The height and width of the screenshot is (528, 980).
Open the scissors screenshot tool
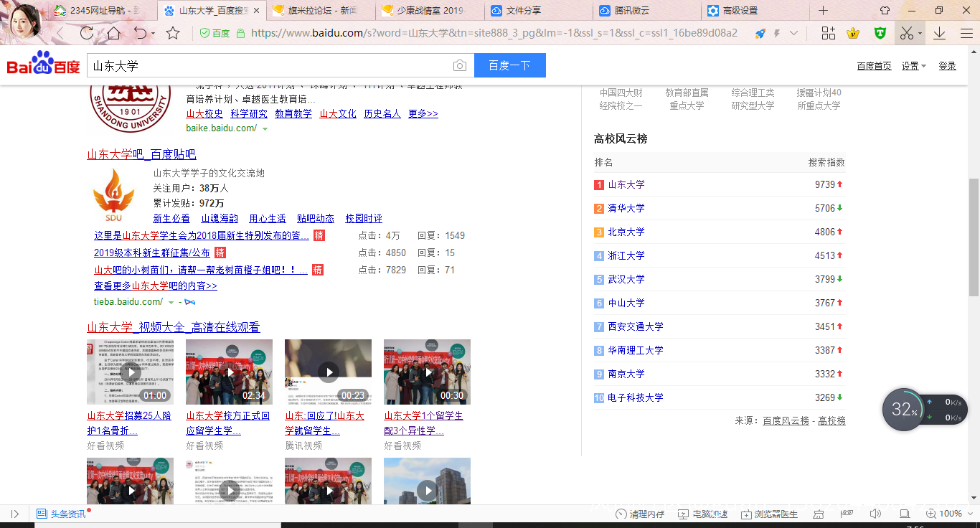click(x=907, y=33)
